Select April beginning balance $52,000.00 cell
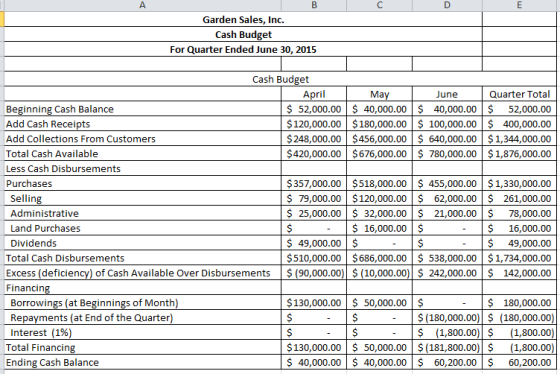Screen dimensions: 560x374 (x=314, y=109)
